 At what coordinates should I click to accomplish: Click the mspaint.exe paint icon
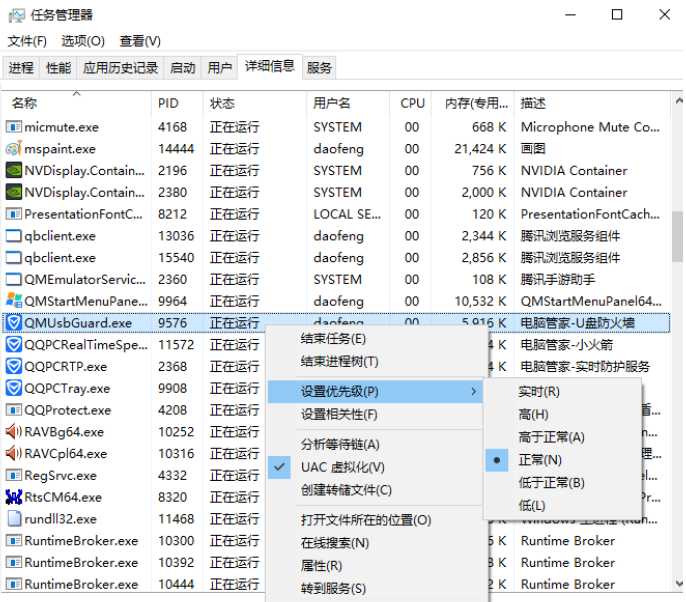[14, 149]
